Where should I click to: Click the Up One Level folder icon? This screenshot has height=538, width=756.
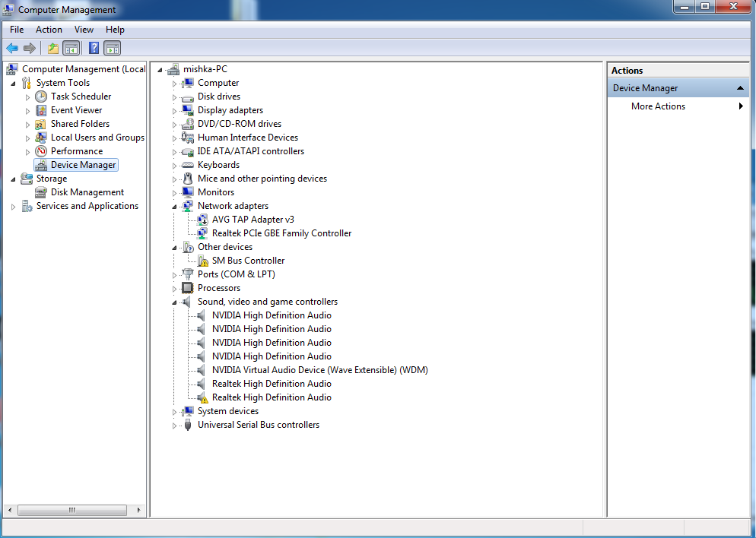pyautogui.click(x=52, y=49)
